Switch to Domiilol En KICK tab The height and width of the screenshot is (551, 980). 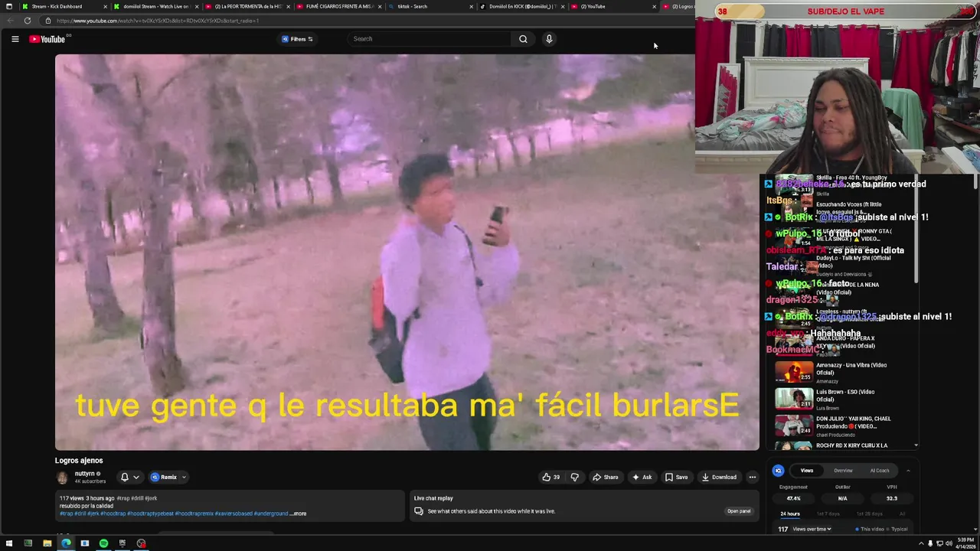[x=521, y=6]
